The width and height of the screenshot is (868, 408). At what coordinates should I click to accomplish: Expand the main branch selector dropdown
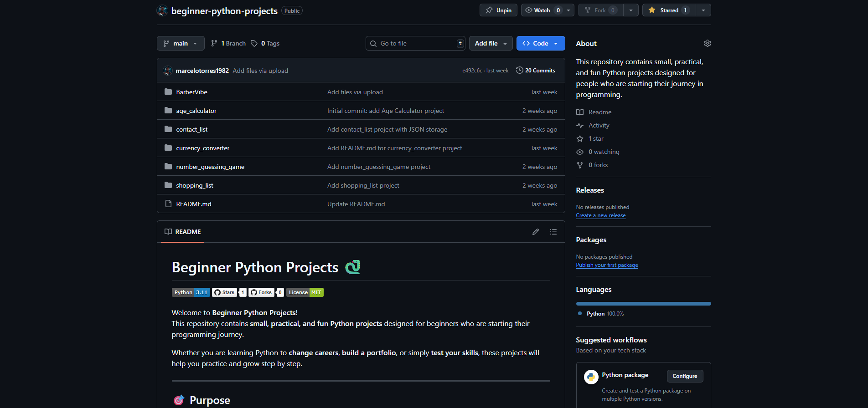181,43
